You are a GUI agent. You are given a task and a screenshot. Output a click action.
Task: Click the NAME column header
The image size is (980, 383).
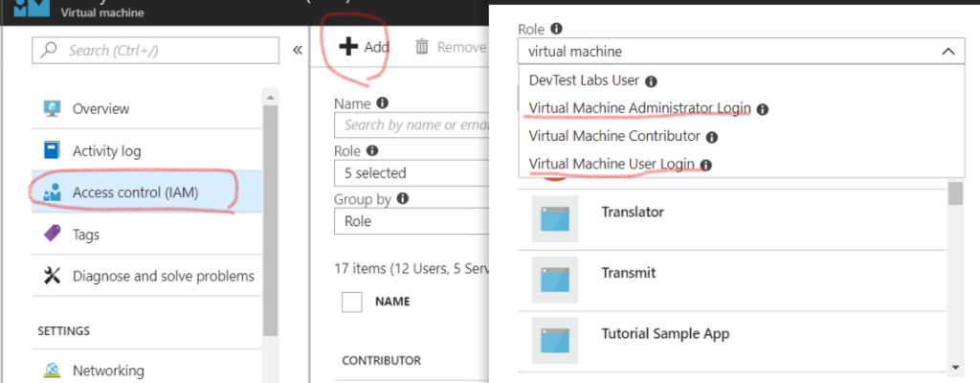point(392,302)
